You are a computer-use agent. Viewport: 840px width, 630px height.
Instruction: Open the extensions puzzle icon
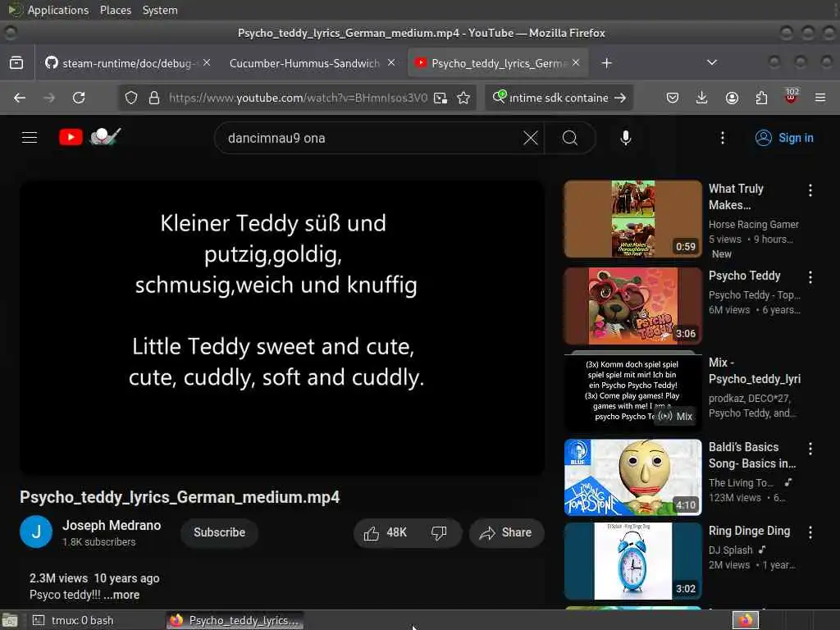(x=761, y=98)
